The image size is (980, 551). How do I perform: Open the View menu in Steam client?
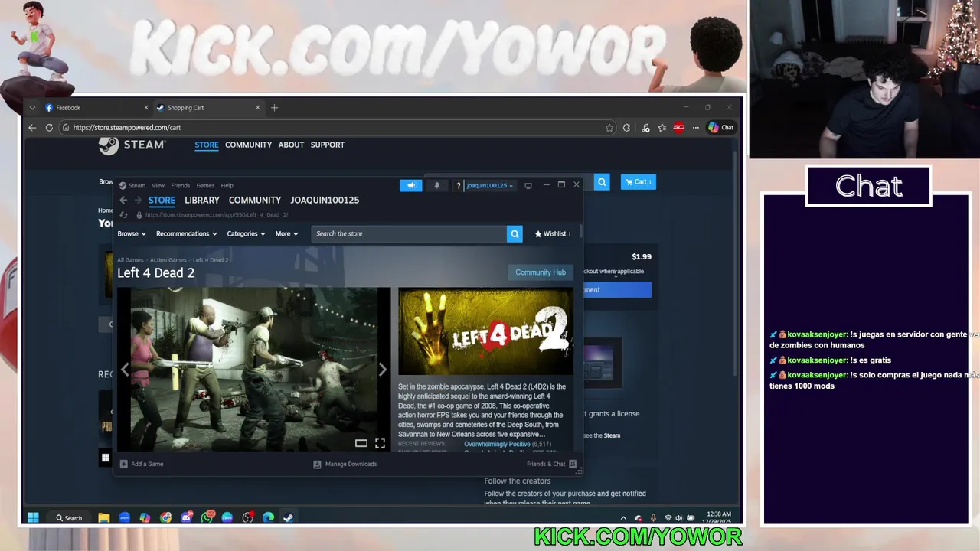(x=158, y=185)
